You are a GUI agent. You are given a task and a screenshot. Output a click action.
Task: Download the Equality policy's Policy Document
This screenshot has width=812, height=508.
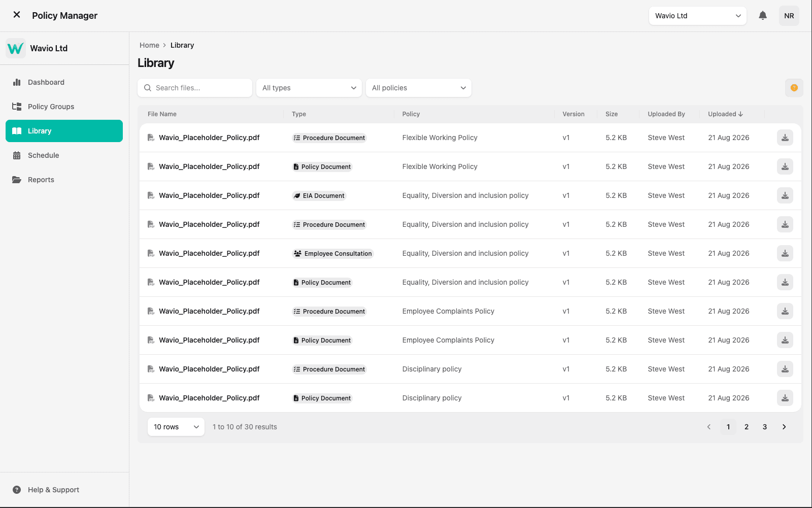(785, 282)
